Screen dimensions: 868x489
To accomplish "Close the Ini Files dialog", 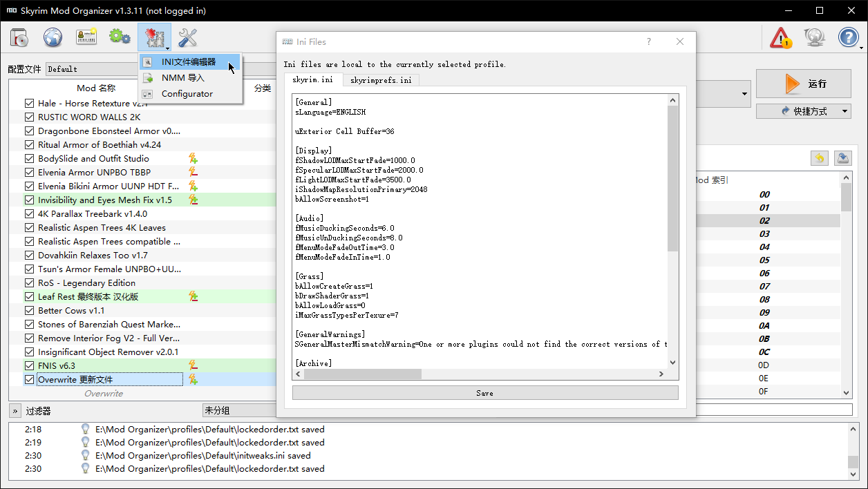I will click(x=680, y=42).
